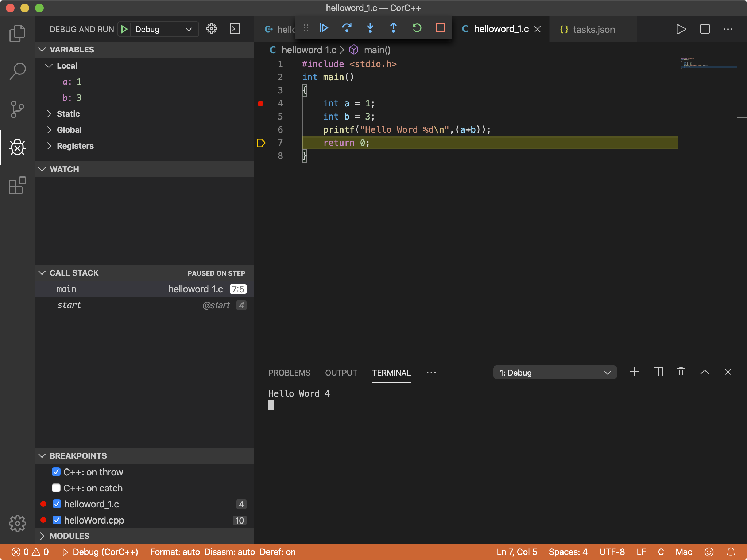The image size is (747, 560).
Task: Select the main frame in call stack
Action: [x=144, y=289]
